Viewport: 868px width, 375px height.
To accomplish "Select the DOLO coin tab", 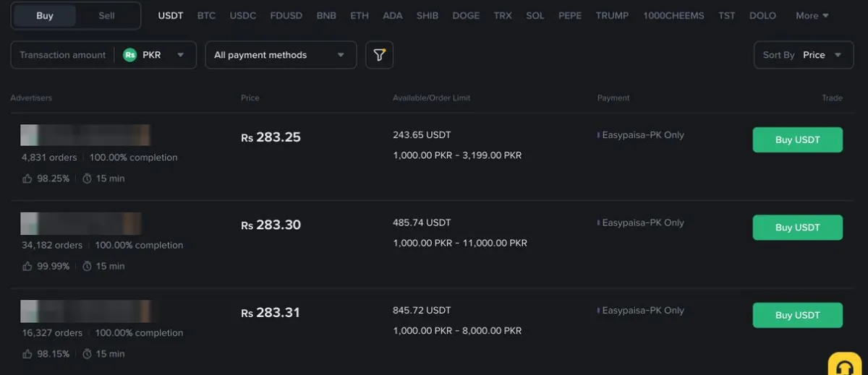I will pos(762,15).
